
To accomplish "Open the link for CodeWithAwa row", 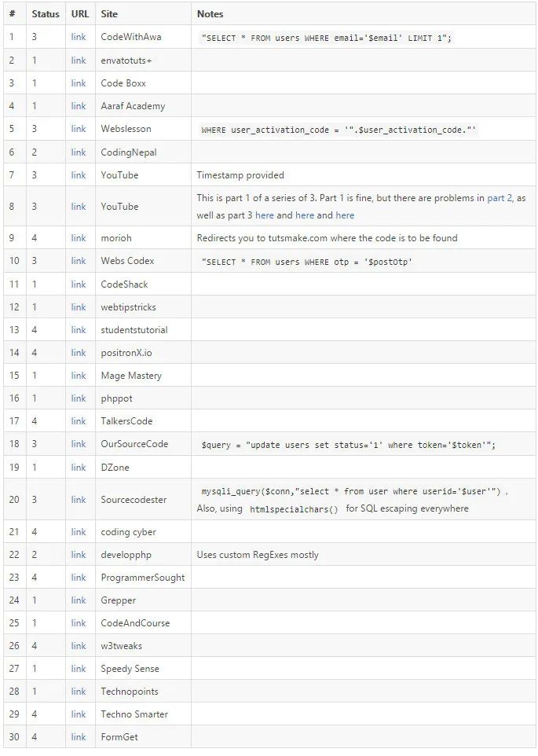I will point(78,37).
